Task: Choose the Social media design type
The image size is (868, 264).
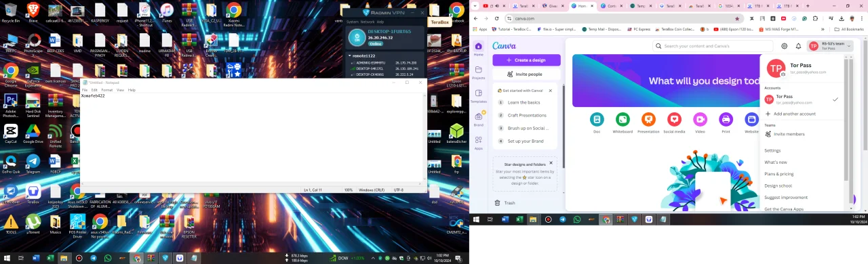Action: pyautogui.click(x=674, y=122)
